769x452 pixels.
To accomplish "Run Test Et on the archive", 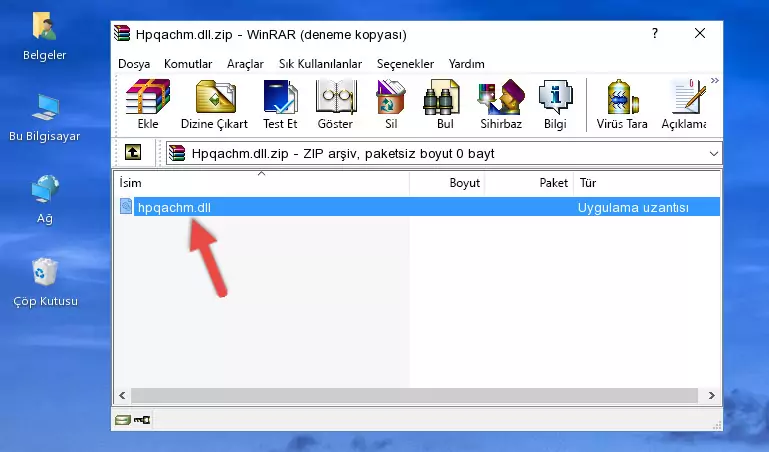I will (280, 104).
